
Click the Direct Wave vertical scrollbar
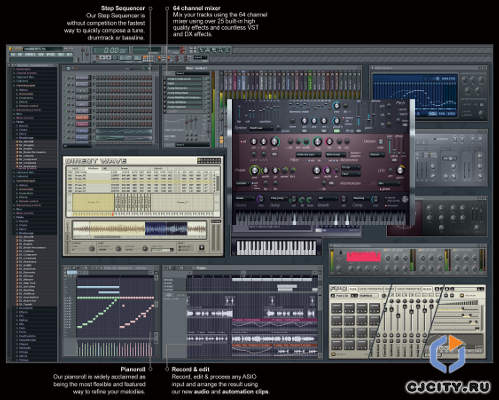pos(218,184)
